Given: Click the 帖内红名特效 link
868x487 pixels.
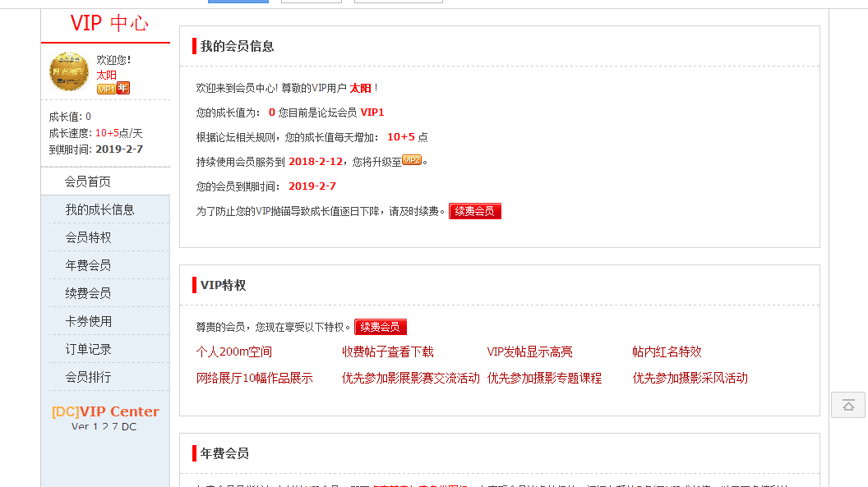Looking at the screenshot, I should (667, 351).
